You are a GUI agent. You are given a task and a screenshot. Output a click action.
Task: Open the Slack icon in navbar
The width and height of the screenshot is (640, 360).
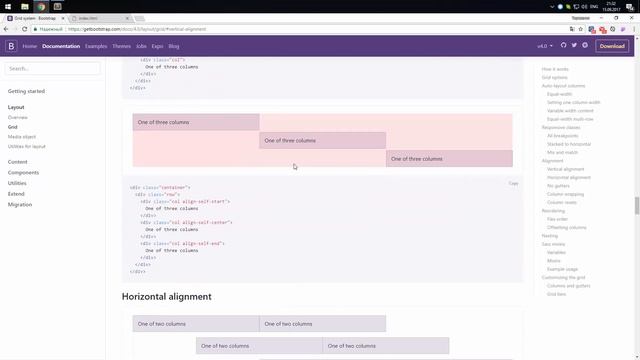pyautogui.click(x=585, y=45)
